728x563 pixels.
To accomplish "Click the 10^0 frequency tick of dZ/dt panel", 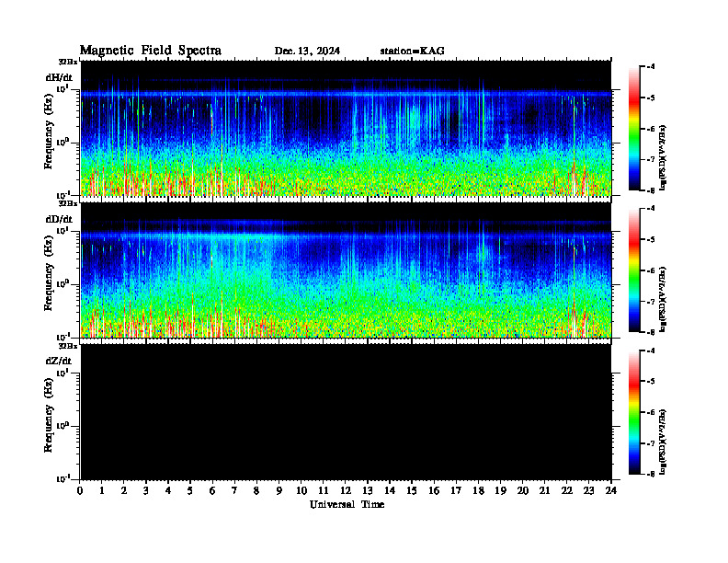I will (x=63, y=426).
